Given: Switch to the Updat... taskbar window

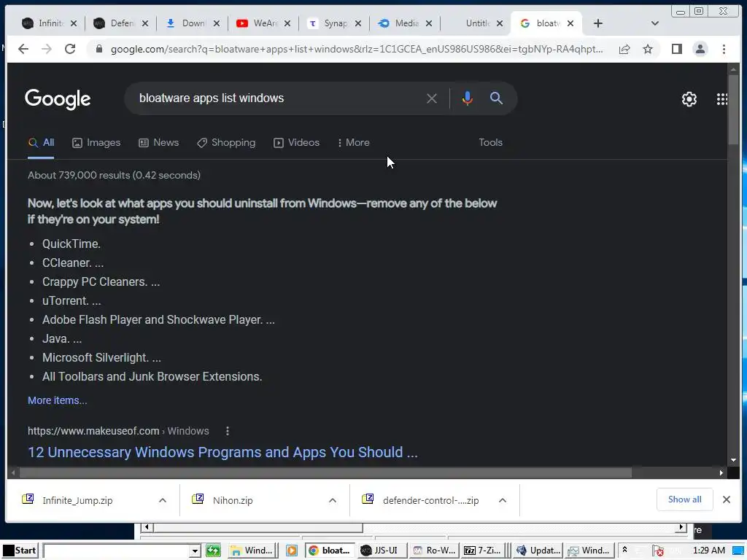Looking at the screenshot, I should 538,551.
